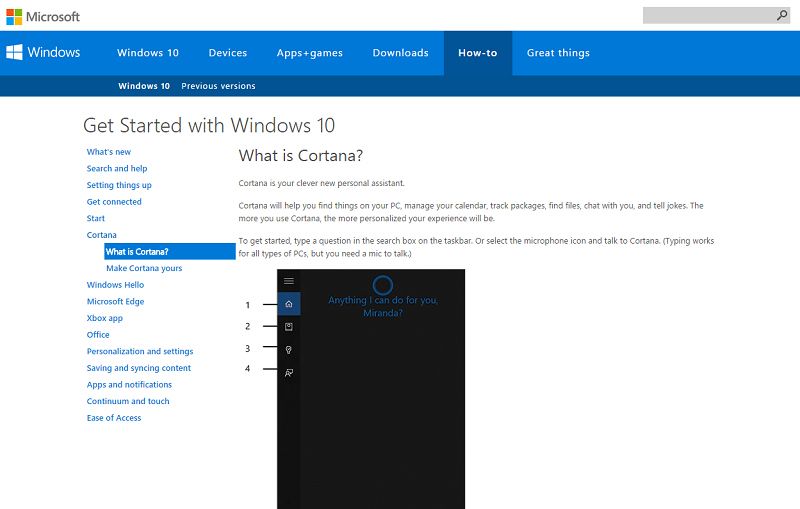This screenshot has height=509, width=800.
Task: Click the Cortana reminders lightbulb icon
Action: pos(289,350)
